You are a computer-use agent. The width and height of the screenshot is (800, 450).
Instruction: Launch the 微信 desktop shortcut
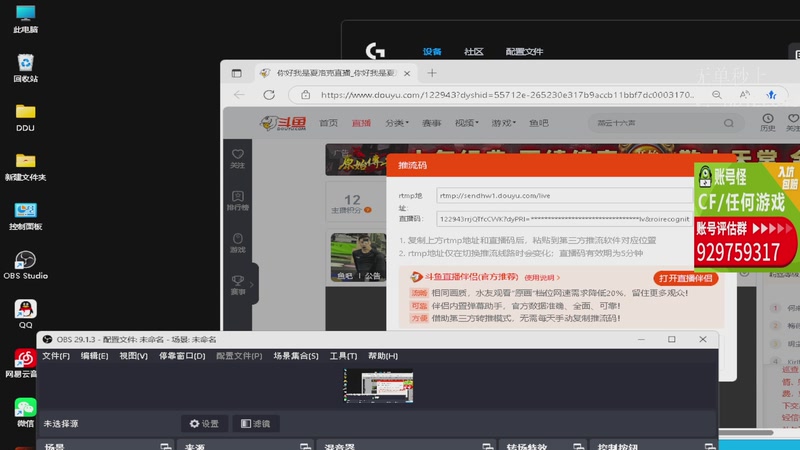pyautogui.click(x=25, y=412)
